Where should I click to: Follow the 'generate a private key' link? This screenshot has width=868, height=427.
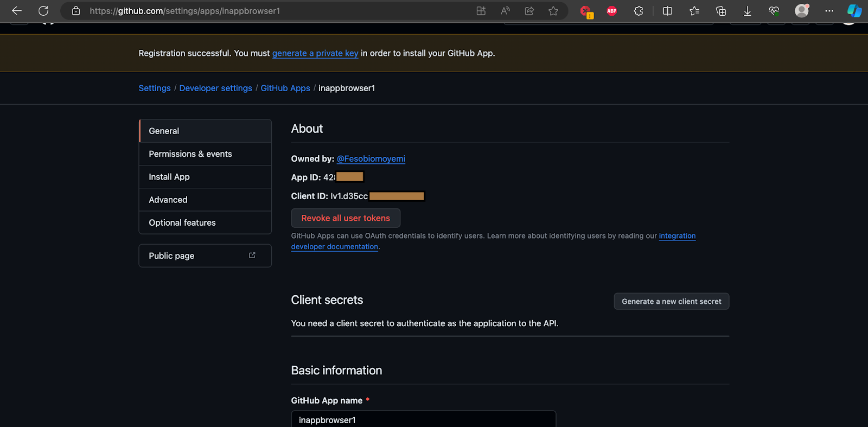[315, 53]
